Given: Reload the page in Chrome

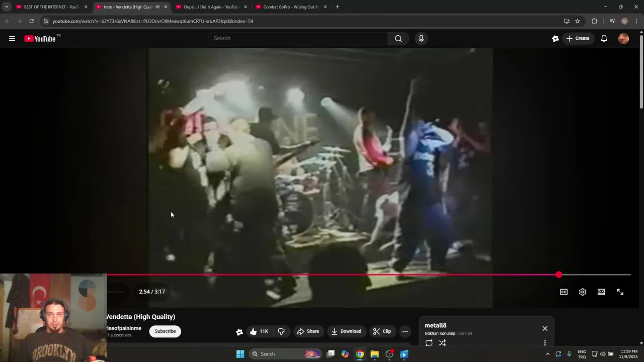Looking at the screenshot, I should point(31,21).
